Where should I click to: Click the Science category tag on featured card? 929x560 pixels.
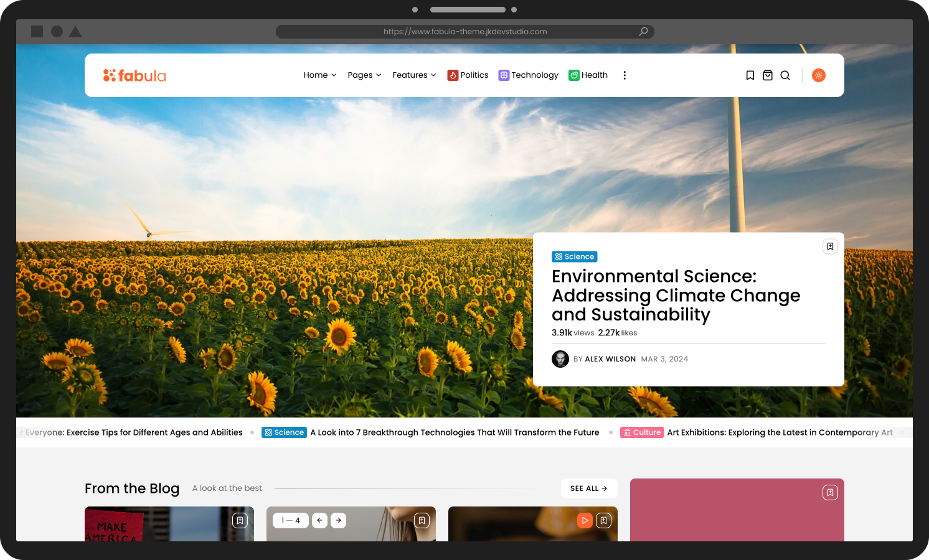575,256
